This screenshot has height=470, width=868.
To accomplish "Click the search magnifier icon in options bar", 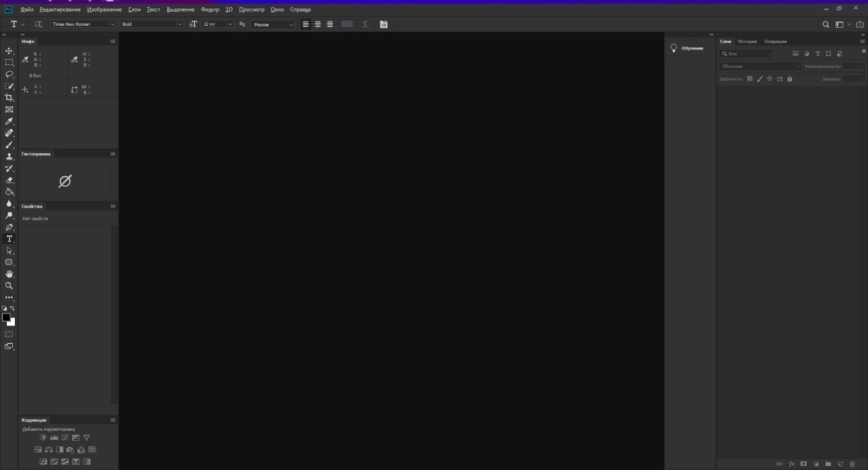I will click(x=826, y=24).
